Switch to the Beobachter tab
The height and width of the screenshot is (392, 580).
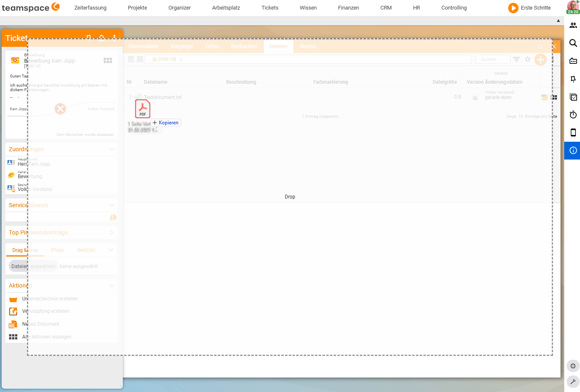pos(245,46)
